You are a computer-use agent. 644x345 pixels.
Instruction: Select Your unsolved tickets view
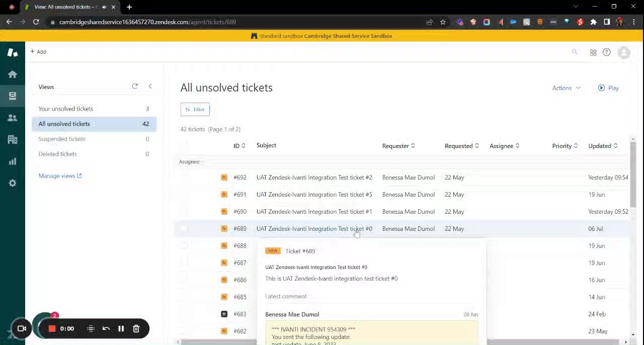point(66,109)
